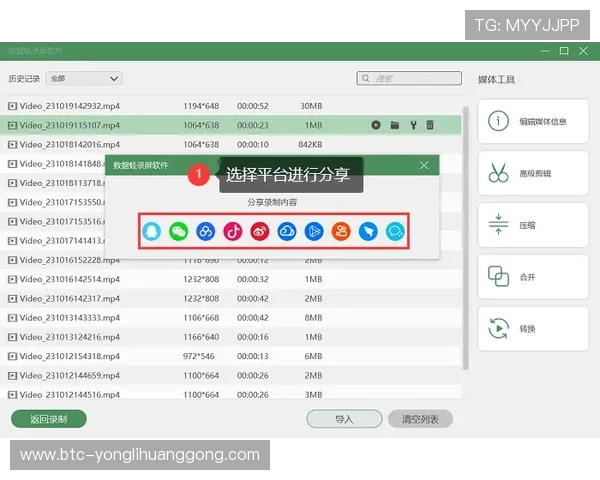Image resolution: width=600 pixels, height=480 pixels.
Task: Open file folder of selected video
Action: point(394,125)
